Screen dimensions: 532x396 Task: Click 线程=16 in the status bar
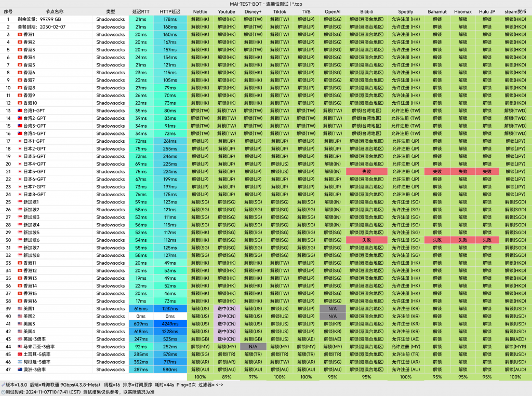[x=112, y=385]
